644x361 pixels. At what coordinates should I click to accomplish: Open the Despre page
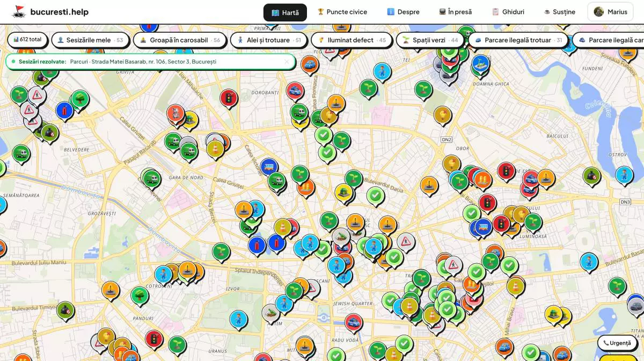403,12
